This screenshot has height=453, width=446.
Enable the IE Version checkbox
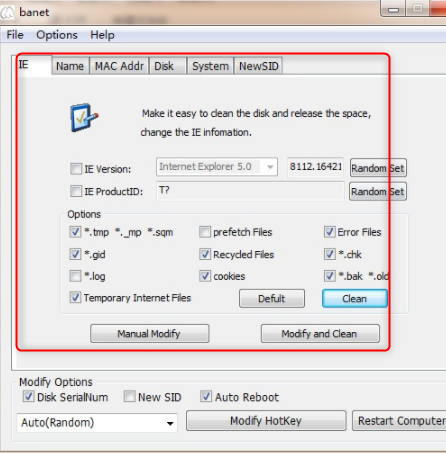pyautogui.click(x=76, y=169)
